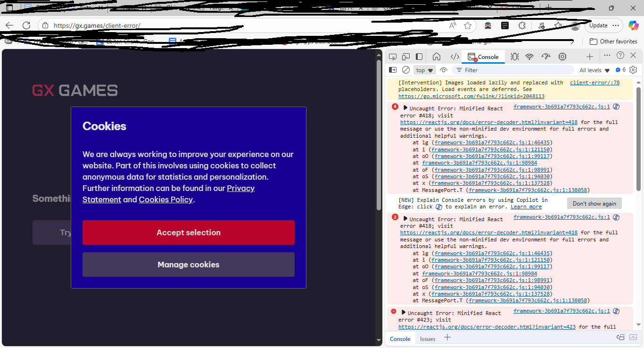The width and height of the screenshot is (644, 348).
Task: Open the Network tool wifi icon
Action: pos(530,57)
